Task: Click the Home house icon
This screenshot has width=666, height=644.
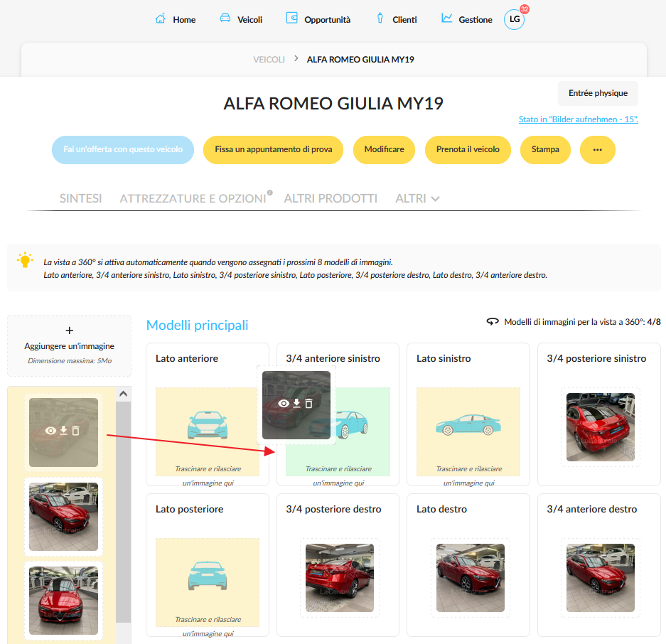Action: tap(160, 18)
